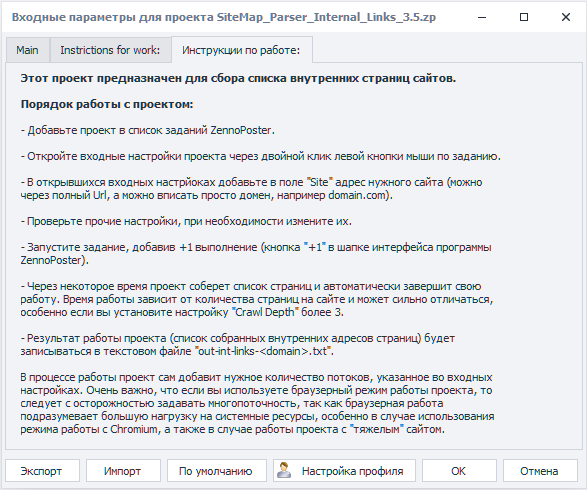Screen dimensions: 587x490
Task: Click the bold heading Этот проект предназначен
Action: (238, 78)
